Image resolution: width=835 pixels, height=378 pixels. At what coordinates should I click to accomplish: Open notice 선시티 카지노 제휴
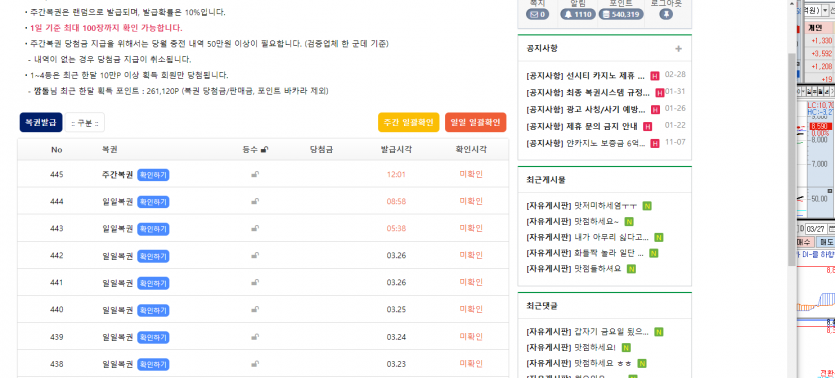[585, 76]
